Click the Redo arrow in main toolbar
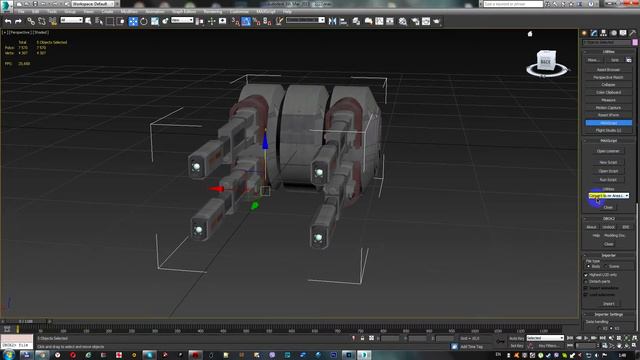This screenshot has height=360, width=640. (x=18, y=21)
